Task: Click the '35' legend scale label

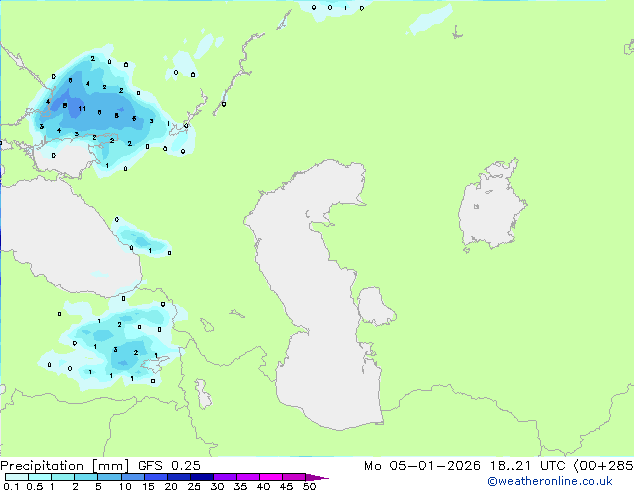Action: [240, 486]
